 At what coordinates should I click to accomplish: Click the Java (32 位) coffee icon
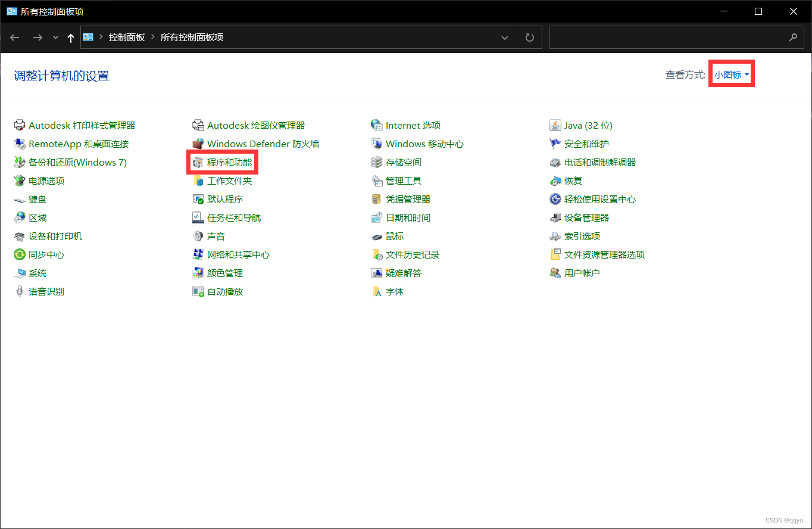pyautogui.click(x=555, y=125)
